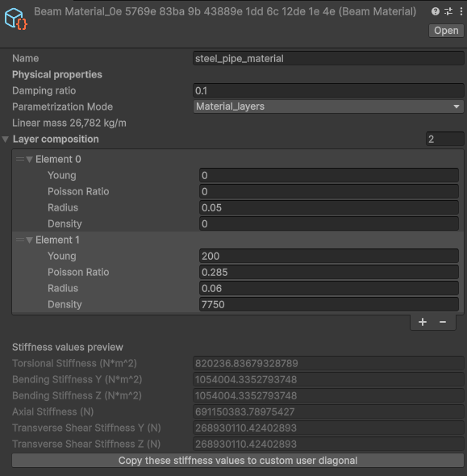The image size is (467, 476).
Task: Click the Layer composition size field
Action: 445,139
